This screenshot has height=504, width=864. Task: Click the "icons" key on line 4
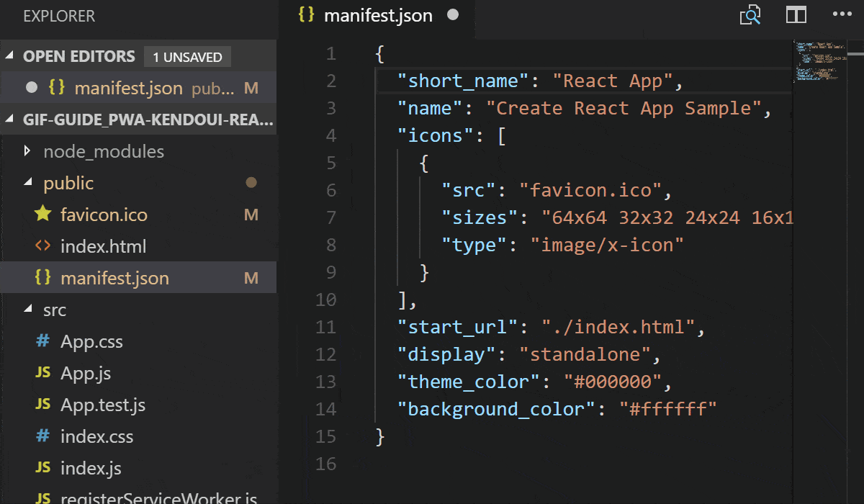click(436, 135)
